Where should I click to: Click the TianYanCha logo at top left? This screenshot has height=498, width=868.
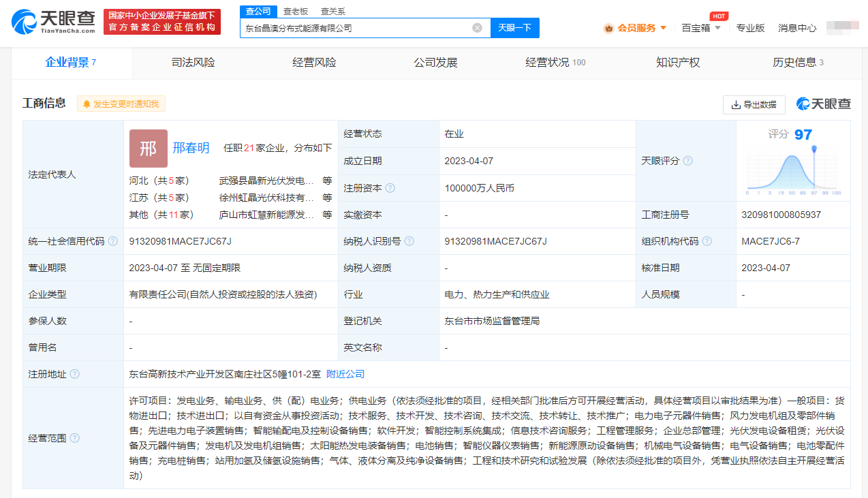coord(53,22)
